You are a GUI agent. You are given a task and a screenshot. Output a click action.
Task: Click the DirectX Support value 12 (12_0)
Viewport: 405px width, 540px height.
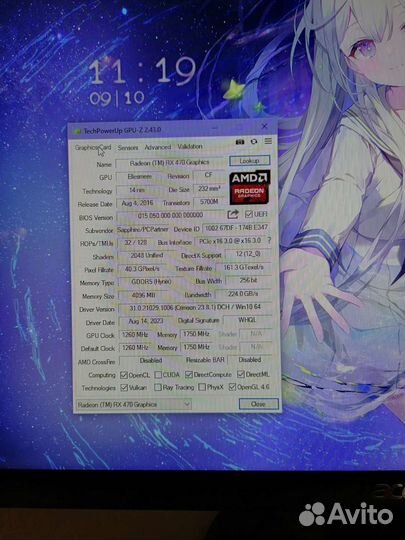[x=248, y=254]
